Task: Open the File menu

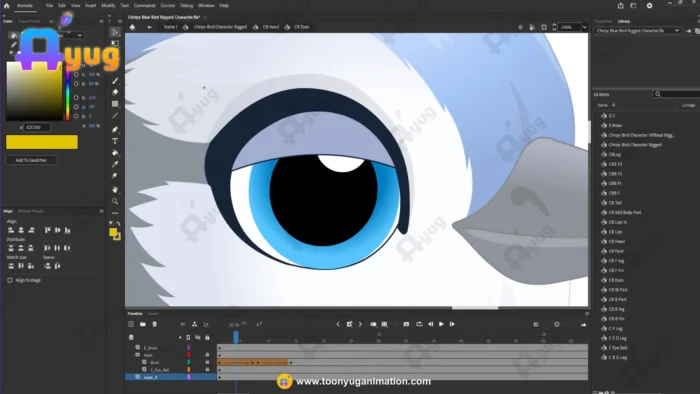Action: pyautogui.click(x=49, y=5)
